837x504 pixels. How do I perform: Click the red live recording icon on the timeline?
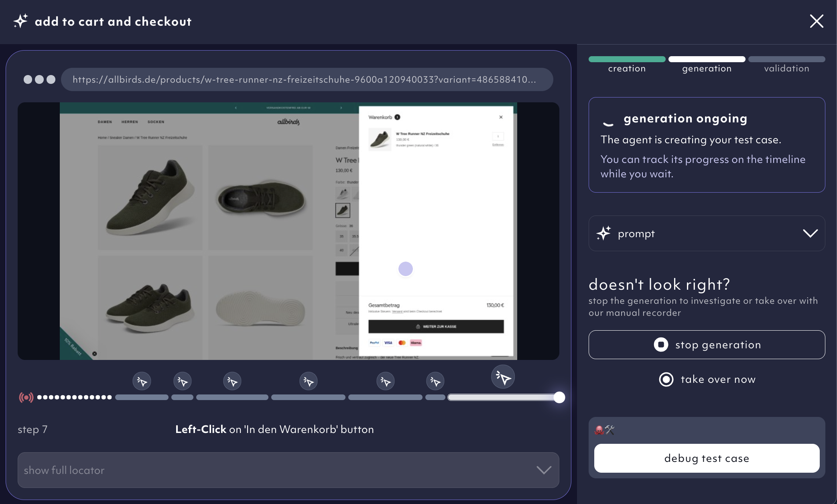(x=26, y=397)
